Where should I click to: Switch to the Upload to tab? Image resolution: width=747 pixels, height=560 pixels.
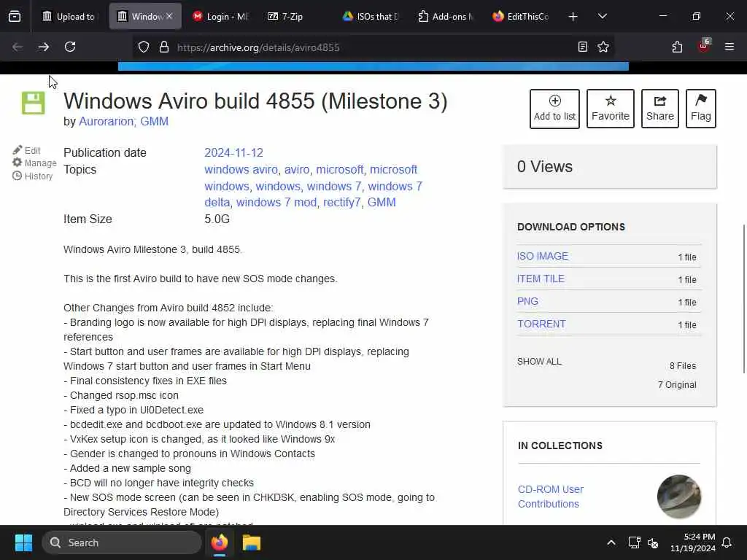(x=69, y=16)
